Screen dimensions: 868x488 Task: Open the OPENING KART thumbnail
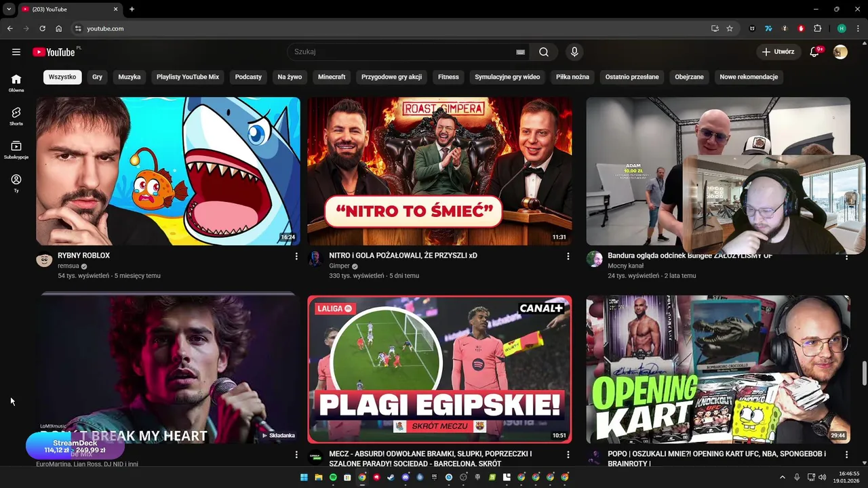coord(718,369)
